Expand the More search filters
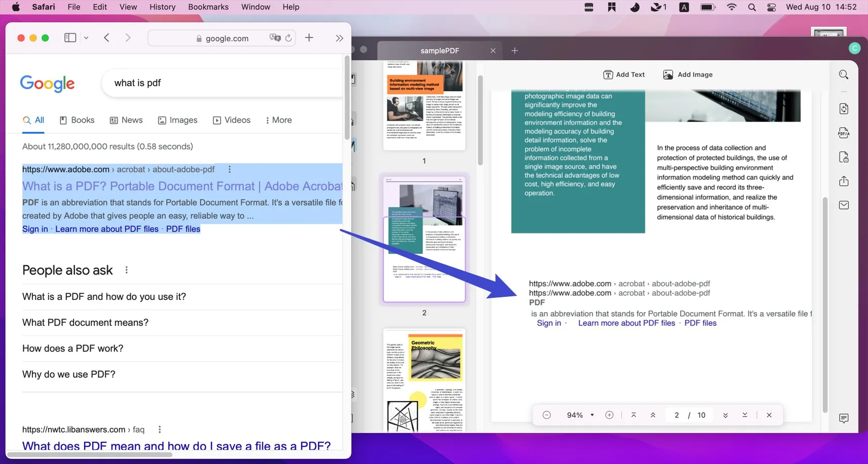 pyautogui.click(x=278, y=120)
